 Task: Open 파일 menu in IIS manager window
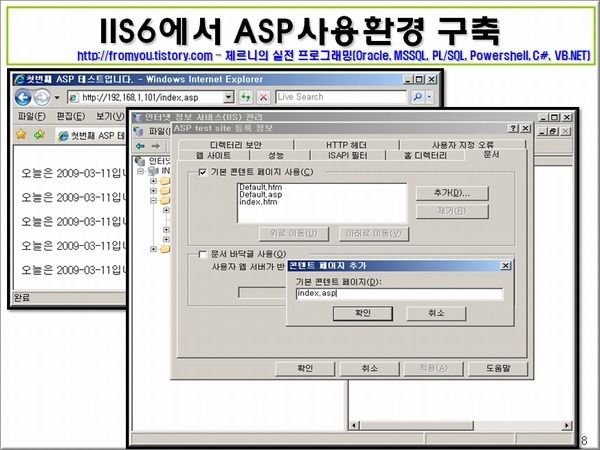pyautogui.click(x=158, y=131)
